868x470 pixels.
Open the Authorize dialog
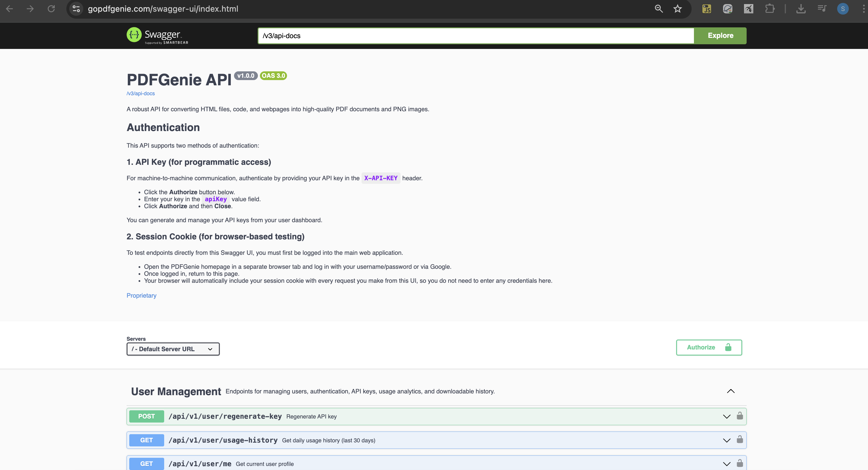pos(708,347)
